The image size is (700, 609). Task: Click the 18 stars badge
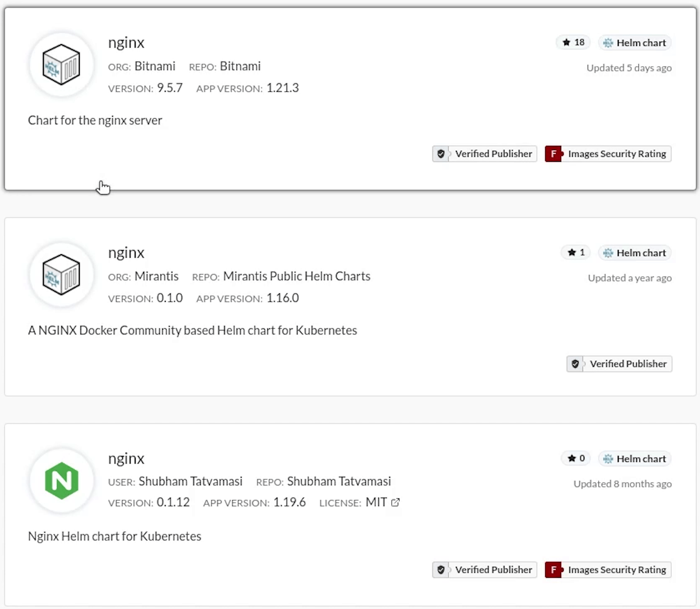(x=573, y=43)
